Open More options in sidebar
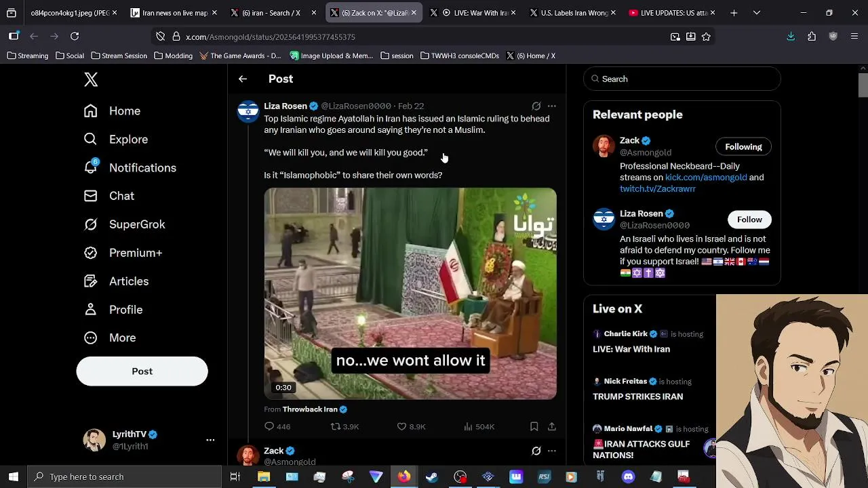The width and height of the screenshot is (868, 488). pos(109,338)
